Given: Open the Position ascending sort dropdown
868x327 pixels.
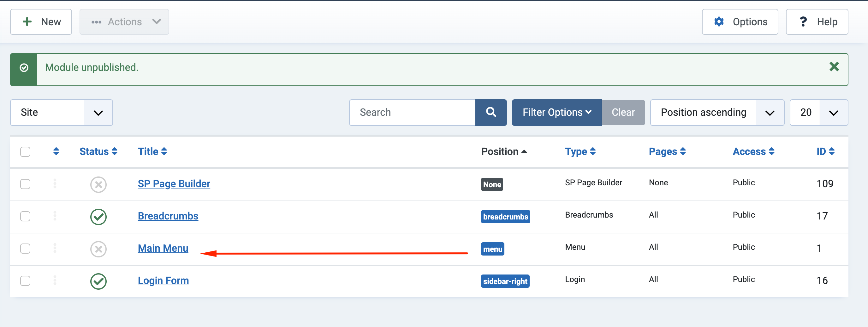Looking at the screenshot, I should click(x=717, y=112).
